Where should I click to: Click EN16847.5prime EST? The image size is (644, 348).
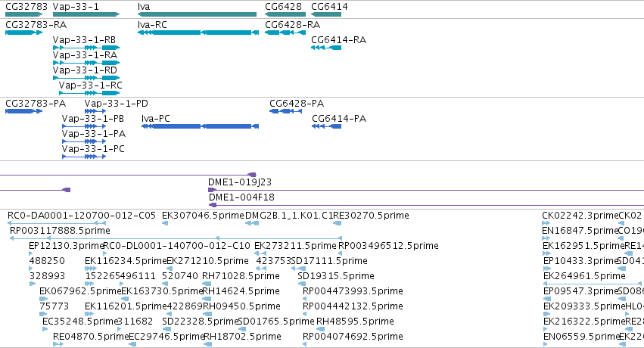coord(546,238)
